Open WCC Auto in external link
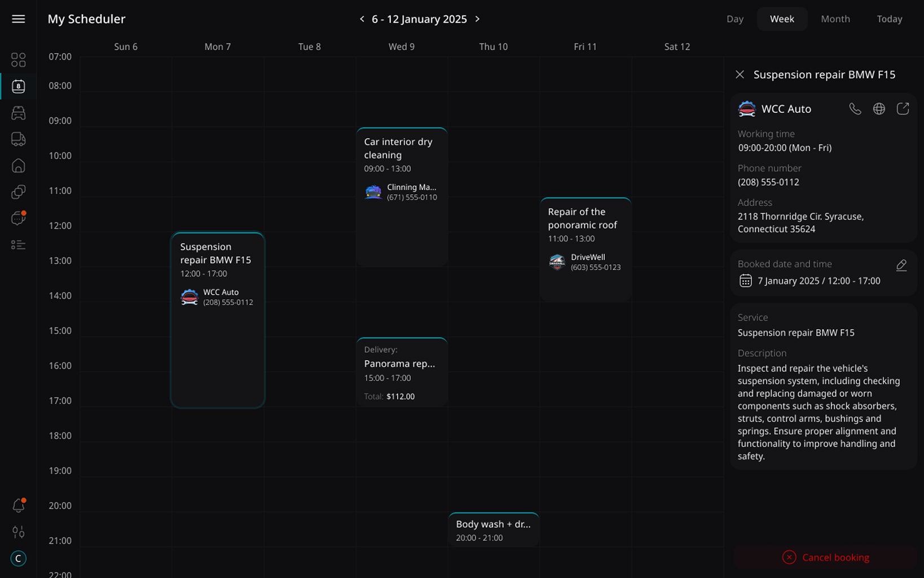 coord(903,109)
